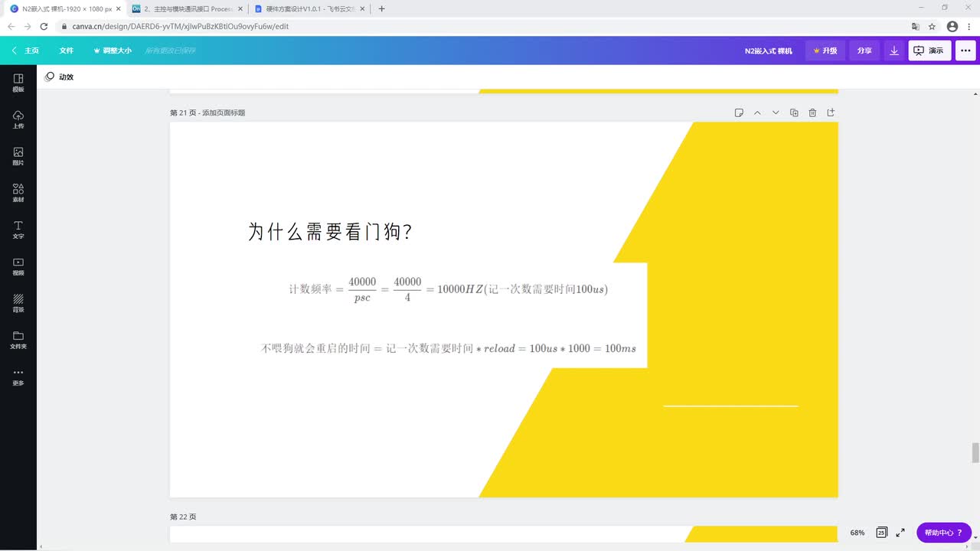Open the 模板 templates panel
980x551 pixels.
18,83
